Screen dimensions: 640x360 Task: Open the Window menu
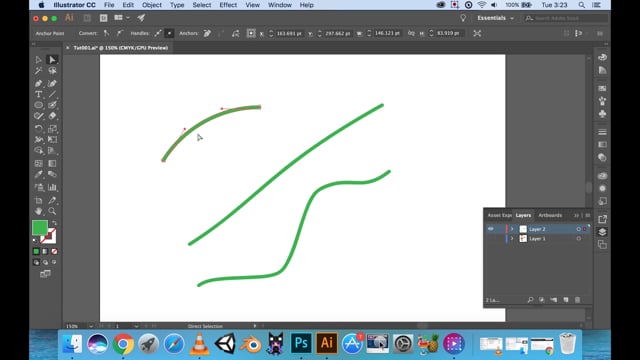[280, 5]
